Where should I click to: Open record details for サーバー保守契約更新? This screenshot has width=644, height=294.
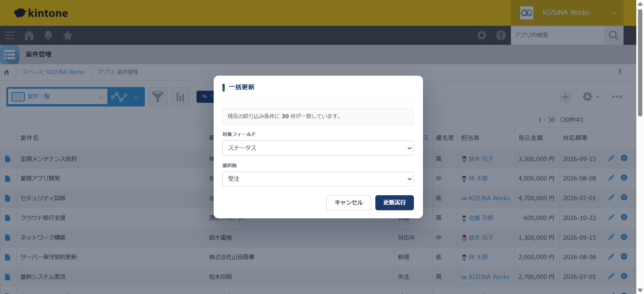pyautogui.click(x=8, y=258)
